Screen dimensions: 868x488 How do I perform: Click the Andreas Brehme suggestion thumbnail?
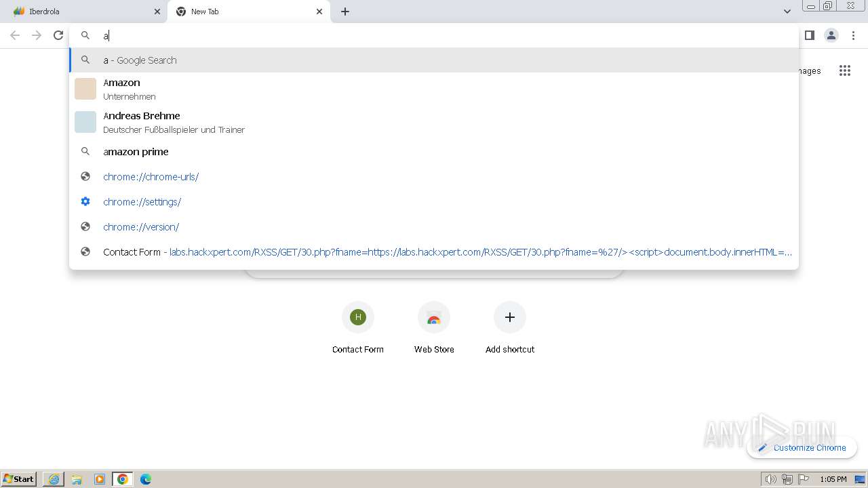pos(85,122)
